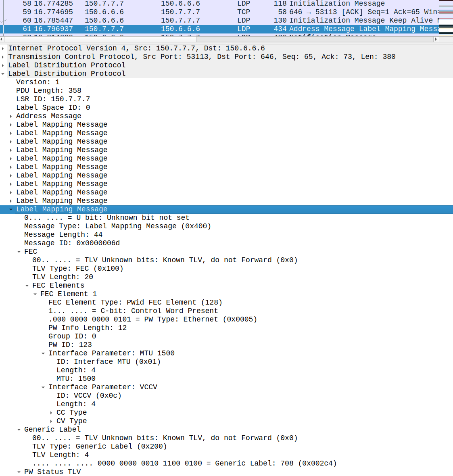Click the packet list scroll-right arrow

(x=436, y=39)
